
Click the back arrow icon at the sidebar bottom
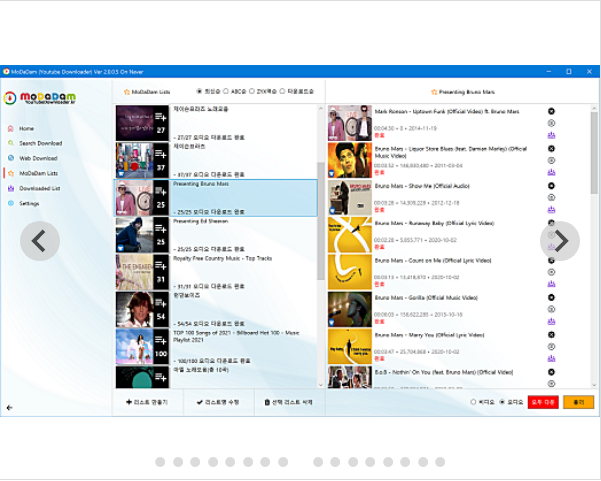pos(10,407)
